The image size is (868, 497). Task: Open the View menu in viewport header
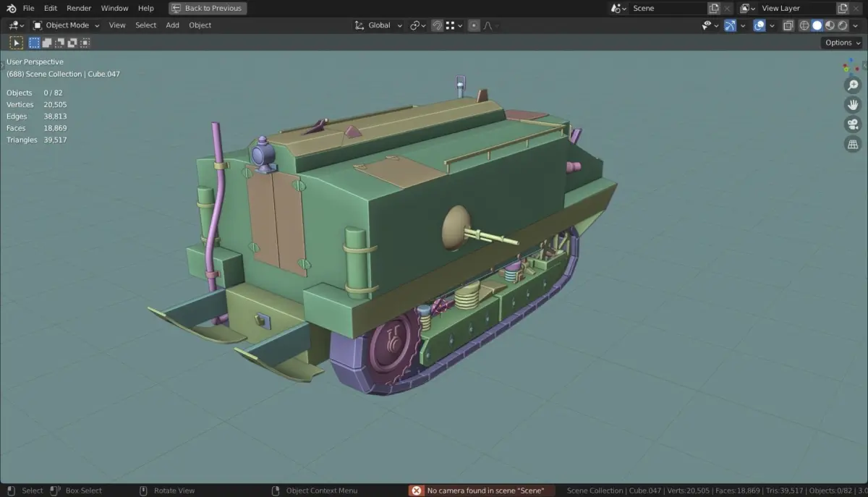pos(117,25)
